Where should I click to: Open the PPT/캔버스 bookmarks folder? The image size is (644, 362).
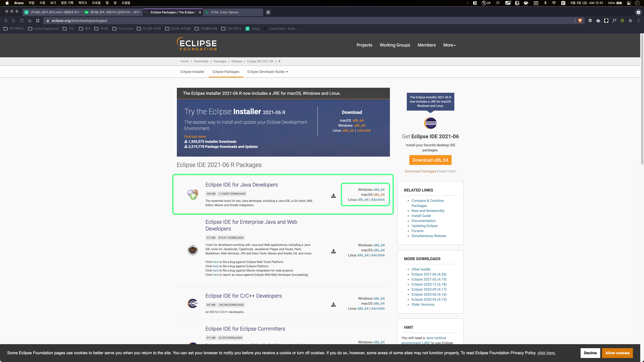click(14, 29)
